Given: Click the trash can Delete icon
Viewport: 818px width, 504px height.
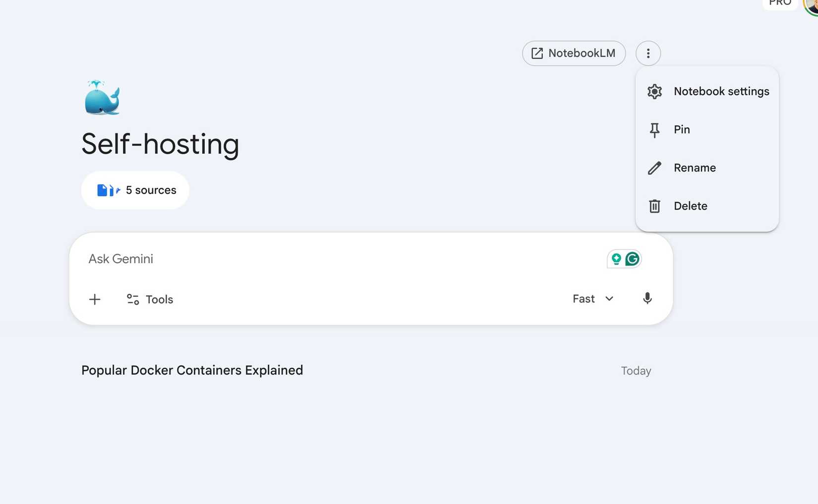Looking at the screenshot, I should tap(654, 206).
